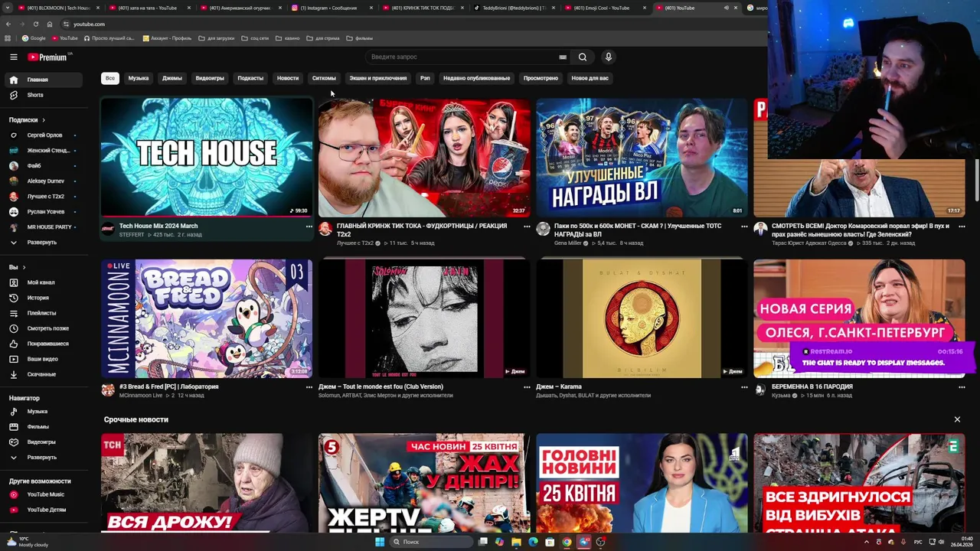Open Aleksey Durnev subscription channel
The height and width of the screenshot is (551, 980).
(x=44, y=181)
